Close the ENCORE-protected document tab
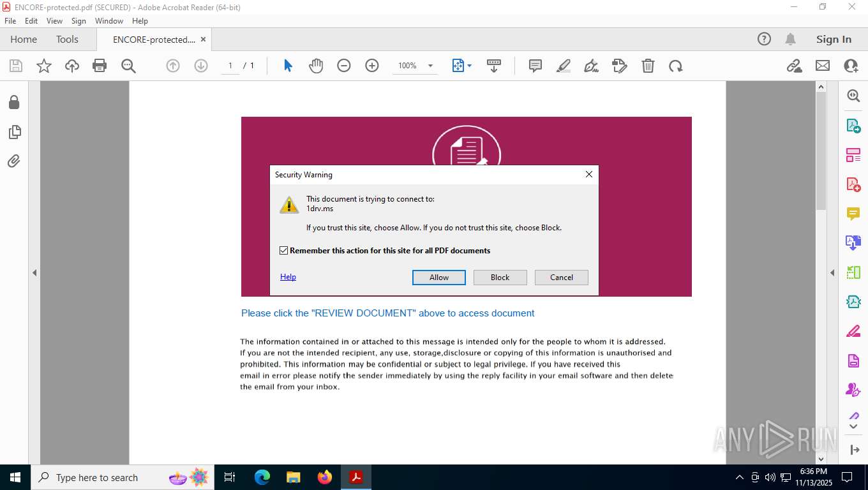868x490 pixels. coord(204,39)
